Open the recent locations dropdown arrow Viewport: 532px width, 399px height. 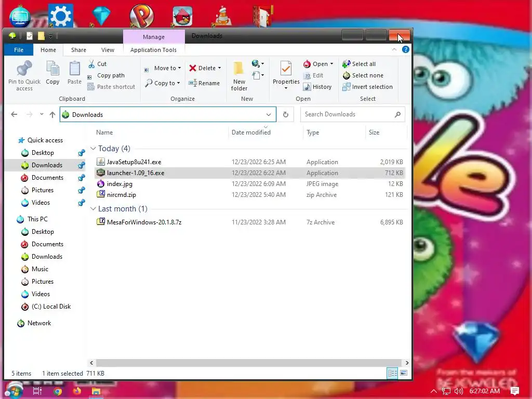42,114
